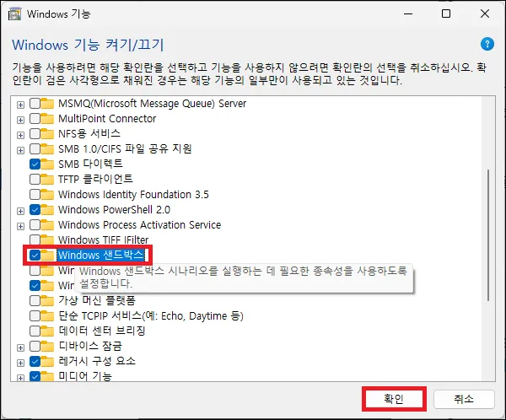
Task: Uncheck the Windows PowerShell 2.0 checkbox
Action: pyautogui.click(x=35, y=209)
